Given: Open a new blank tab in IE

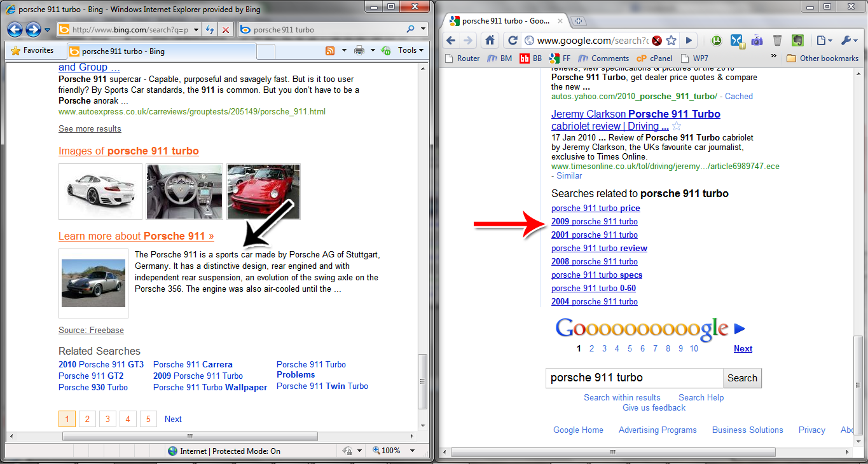Looking at the screenshot, I should pyautogui.click(x=266, y=51).
